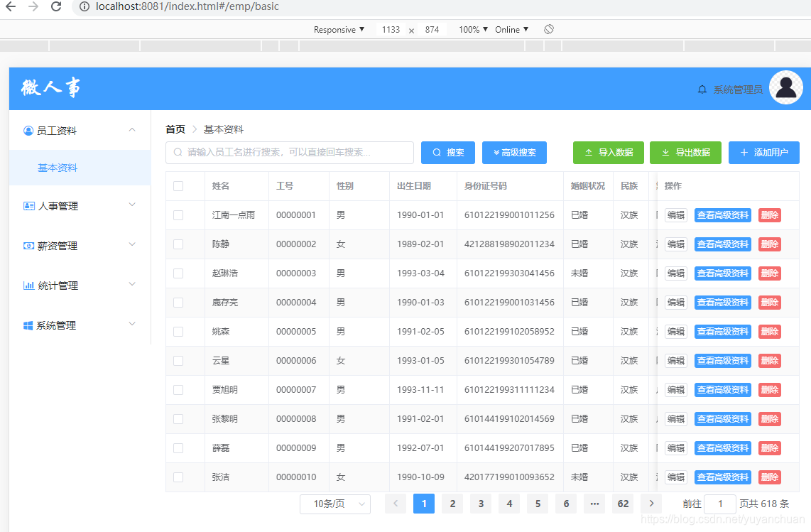Click the 员工资料 user icon in sidebar
Viewport: 811px width, 532px height.
click(27, 130)
